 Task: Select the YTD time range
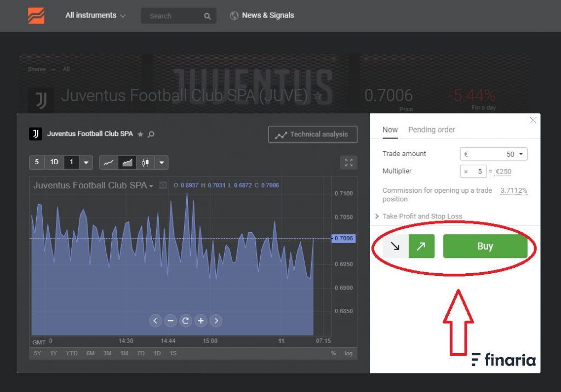tap(72, 353)
